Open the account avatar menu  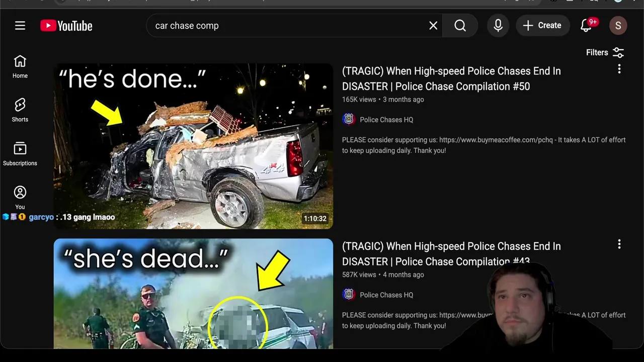618,26
